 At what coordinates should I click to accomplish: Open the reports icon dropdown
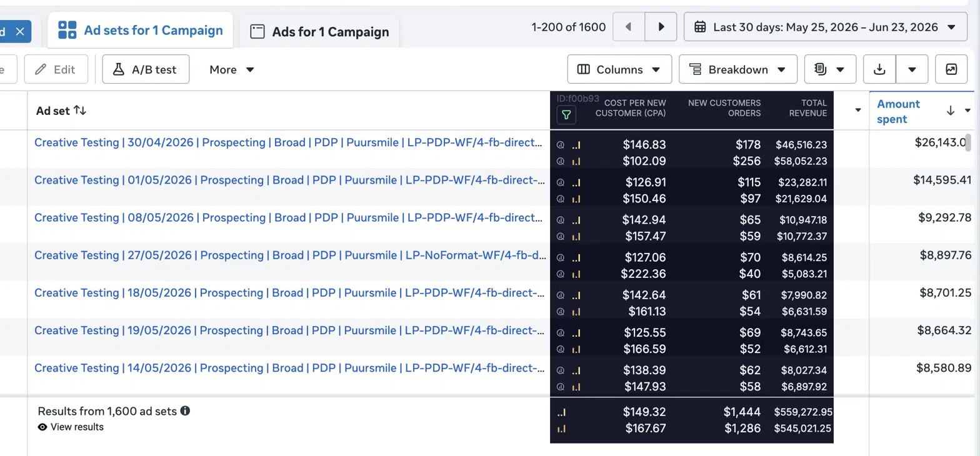830,69
